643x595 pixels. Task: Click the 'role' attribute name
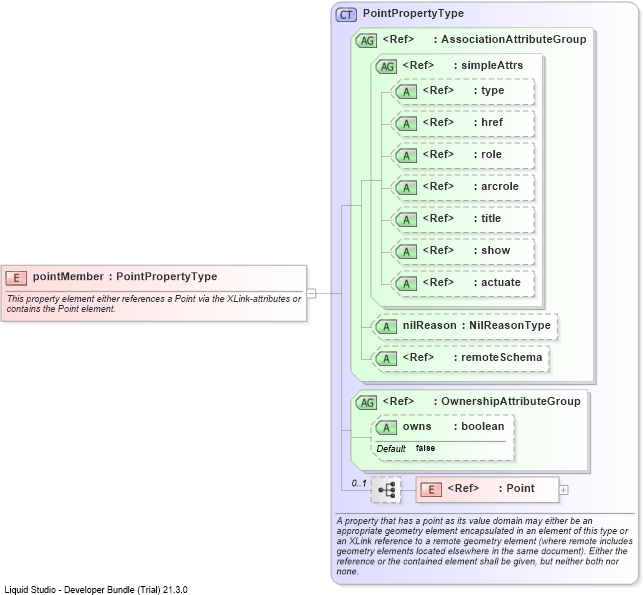(x=491, y=154)
